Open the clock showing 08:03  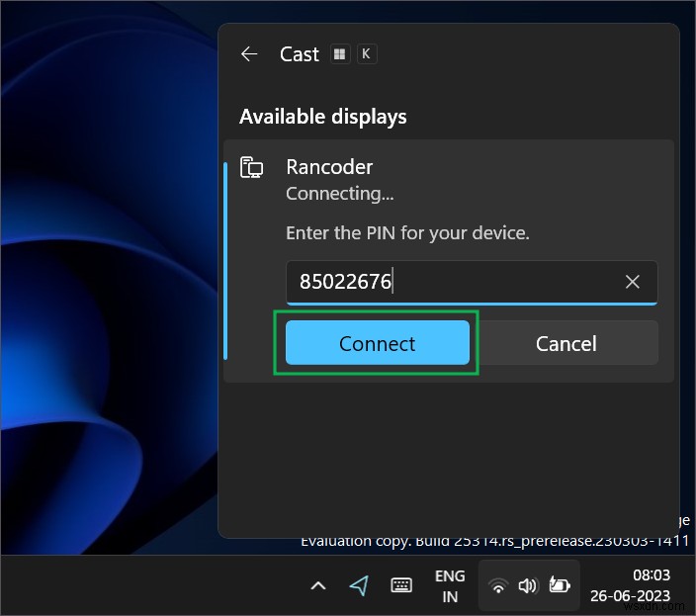[630, 585]
